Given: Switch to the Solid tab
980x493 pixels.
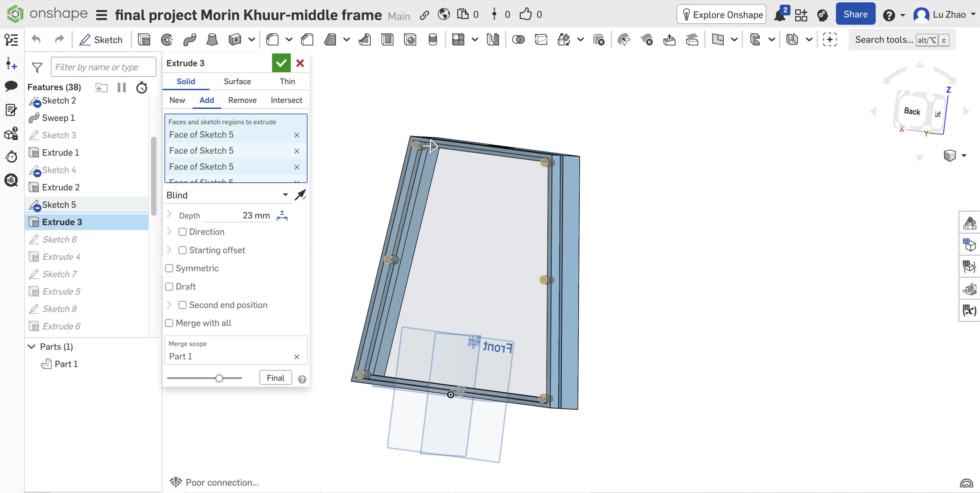Looking at the screenshot, I should pos(185,81).
